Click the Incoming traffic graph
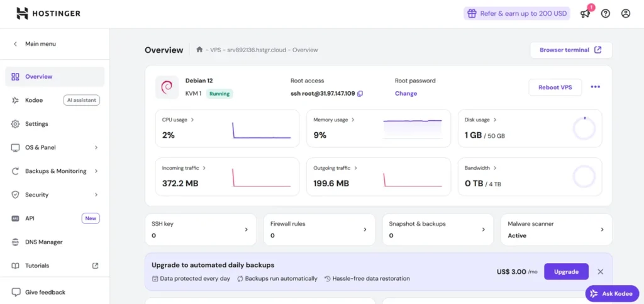 [262, 177]
